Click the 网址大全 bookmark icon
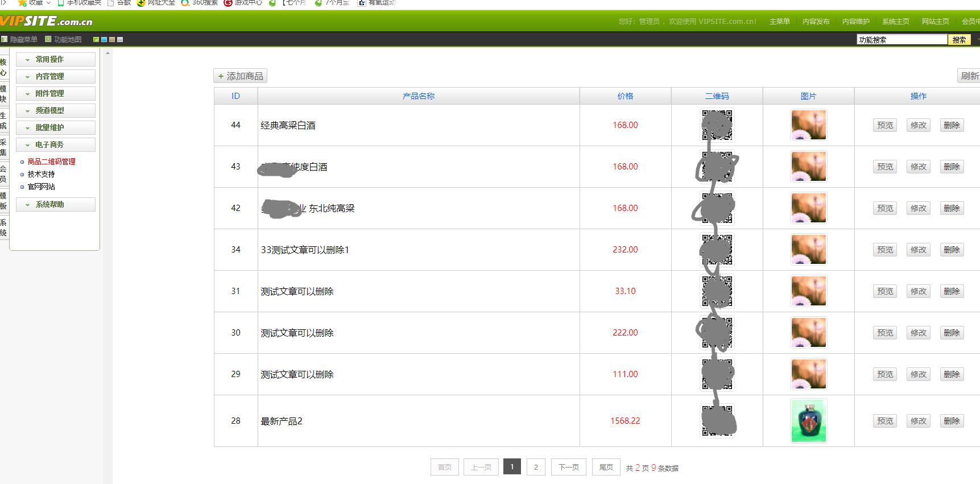 [x=141, y=3]
